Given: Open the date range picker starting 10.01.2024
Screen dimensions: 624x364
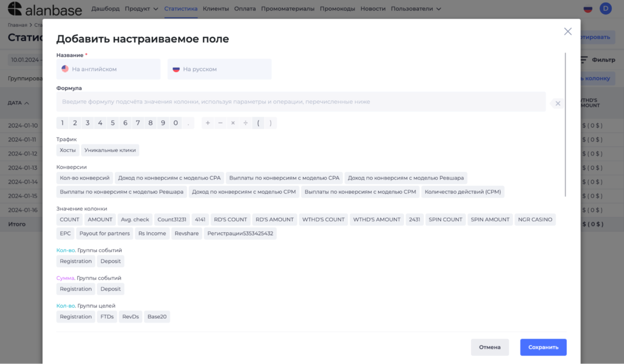Looking at the screenshot, I should tap(26, 60).
